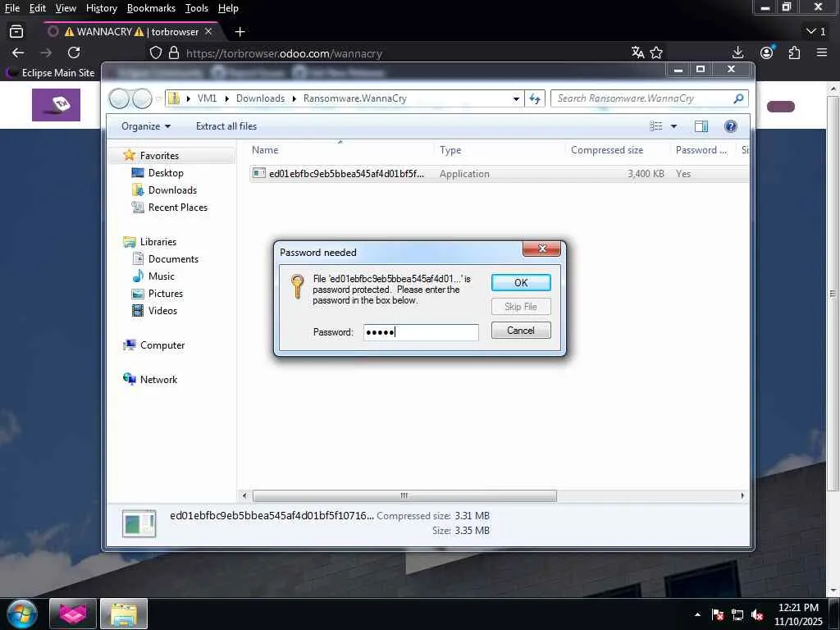Close the WANNACRY browser tab
The image size is (840, 630).
pyautogui.click(x=208, y=32)
